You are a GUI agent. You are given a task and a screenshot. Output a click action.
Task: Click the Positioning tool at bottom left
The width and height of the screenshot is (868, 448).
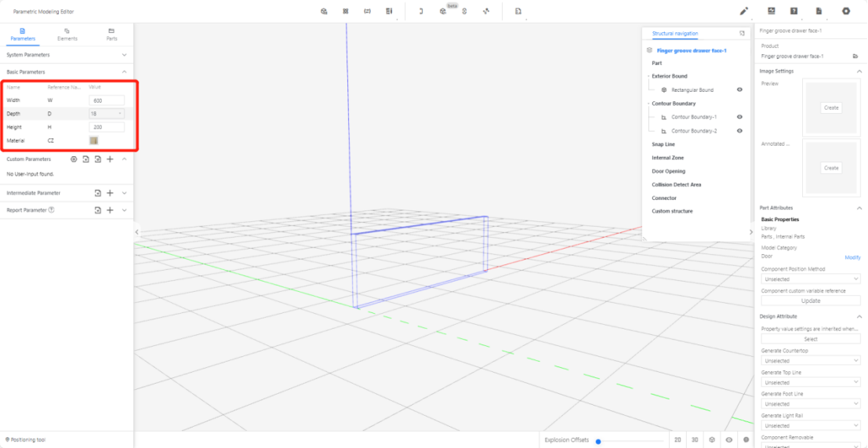click(26, 439)
